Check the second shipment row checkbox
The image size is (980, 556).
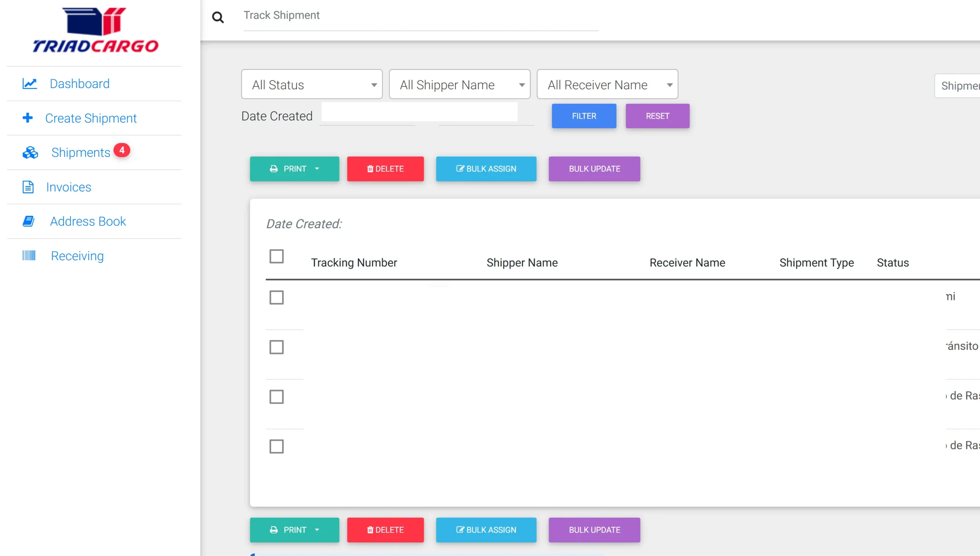[x=276, y=347]
